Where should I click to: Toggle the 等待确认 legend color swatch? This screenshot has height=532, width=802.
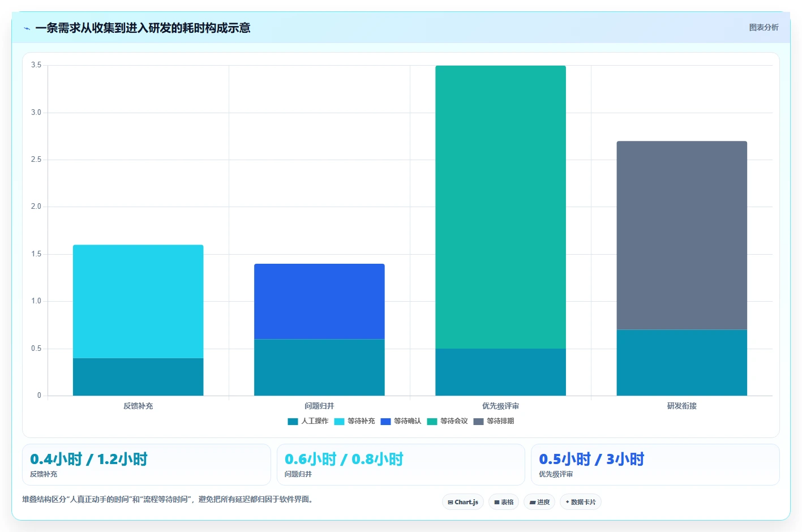tap(385, 421)
